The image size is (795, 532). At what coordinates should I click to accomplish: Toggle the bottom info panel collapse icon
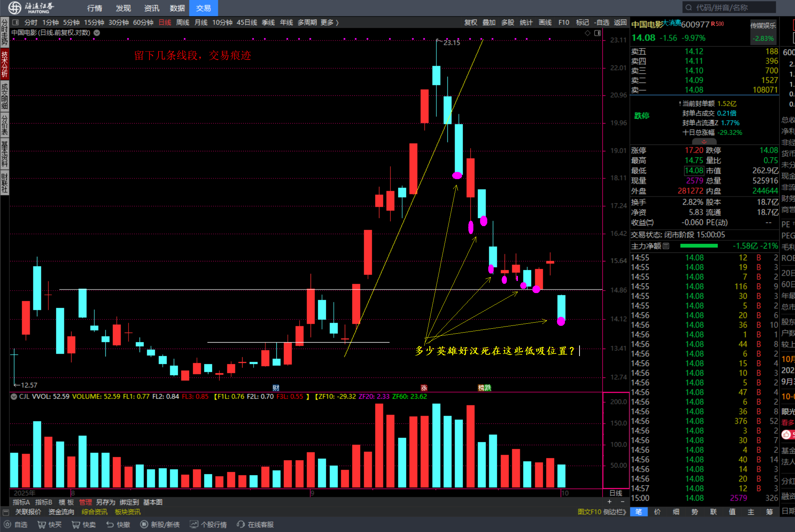(6, 512)
